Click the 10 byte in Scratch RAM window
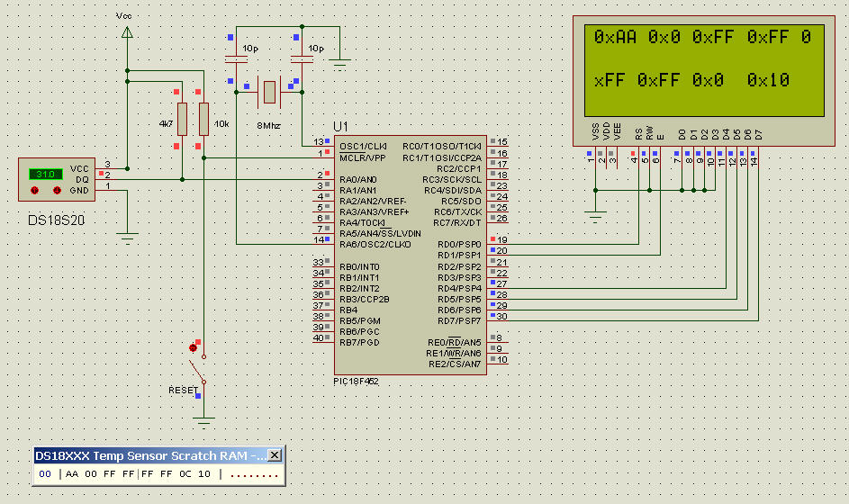Screen dimensions: 849x504 pos(204,474)
